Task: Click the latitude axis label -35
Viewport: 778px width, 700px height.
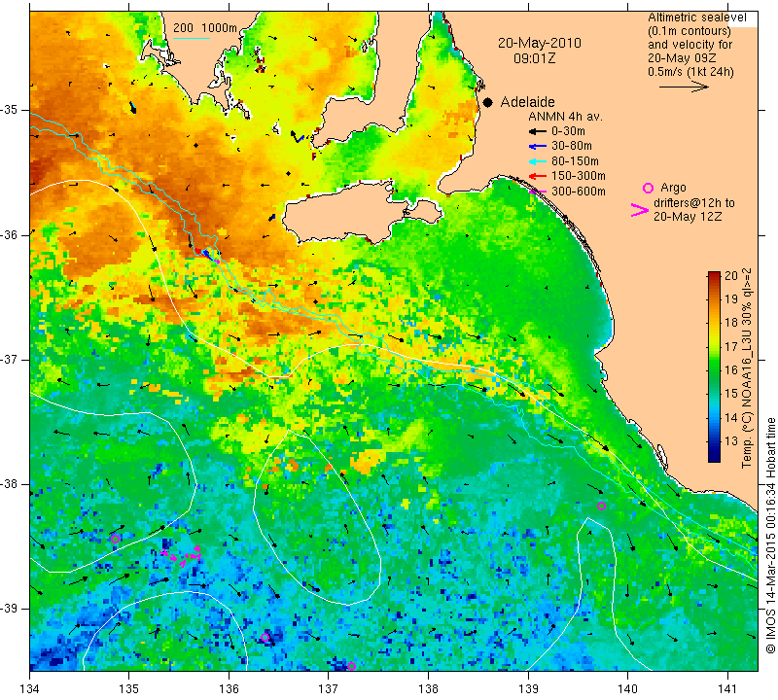Action: pyautogui.click(x=10, y=110)
